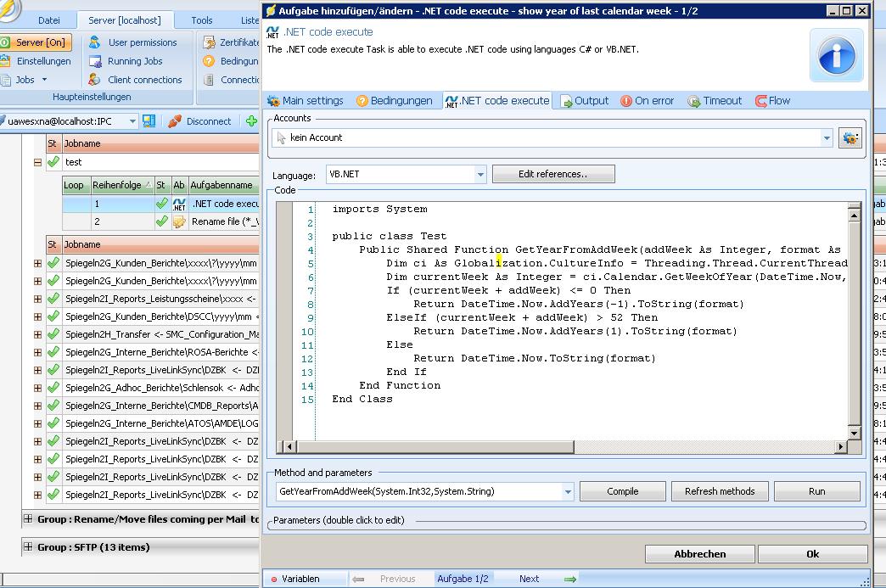Click the Client connections icon
Screen dimensions: 886x588
94,80
